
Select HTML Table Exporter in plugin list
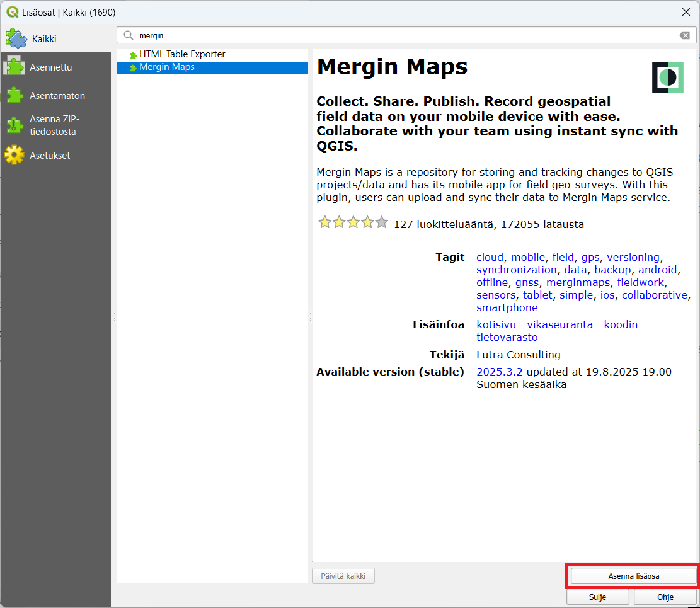212,54
